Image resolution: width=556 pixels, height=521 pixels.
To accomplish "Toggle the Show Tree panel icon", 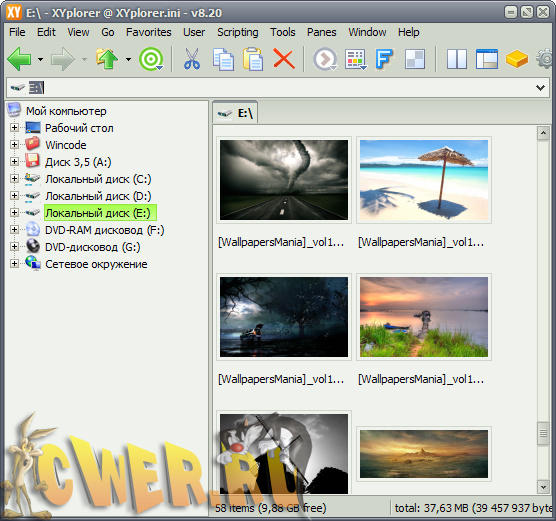I will click(486, 59).
